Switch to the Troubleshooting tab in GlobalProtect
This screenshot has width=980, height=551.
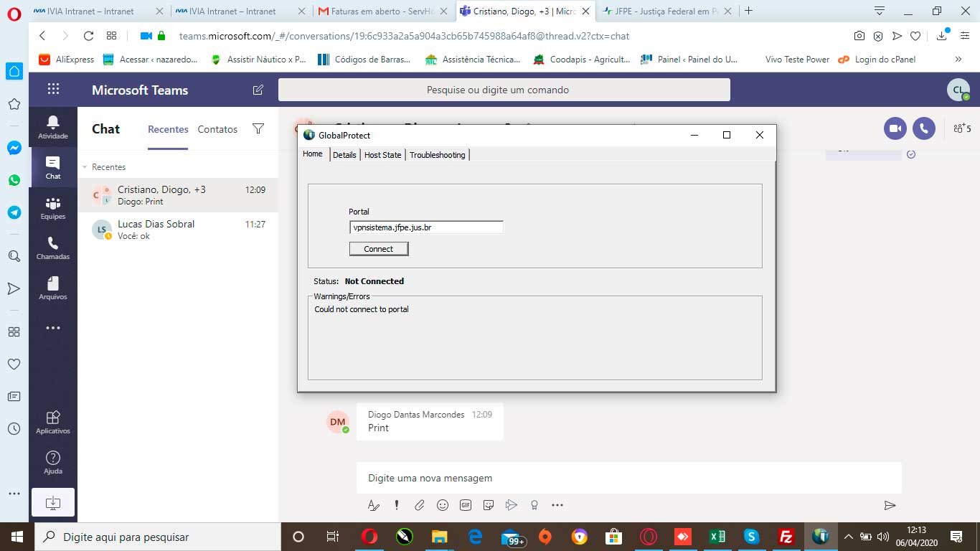click(437, 155)
